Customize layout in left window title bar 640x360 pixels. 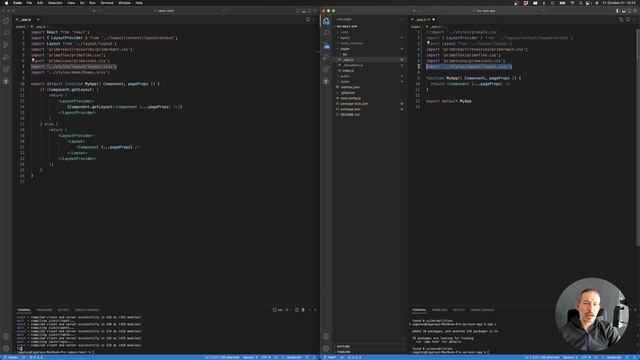pos(315,11)
